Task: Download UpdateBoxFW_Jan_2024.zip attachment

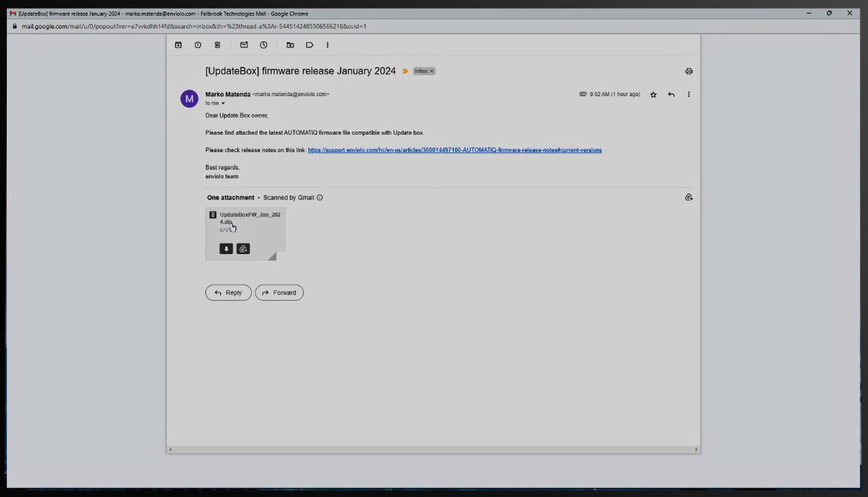Action: point(226,249)
